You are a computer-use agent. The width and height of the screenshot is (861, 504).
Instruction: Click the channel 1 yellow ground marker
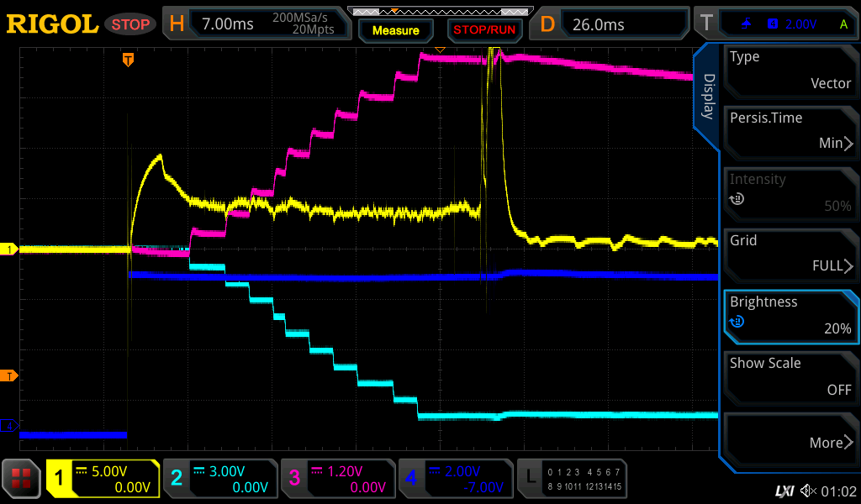click(10, 249)
